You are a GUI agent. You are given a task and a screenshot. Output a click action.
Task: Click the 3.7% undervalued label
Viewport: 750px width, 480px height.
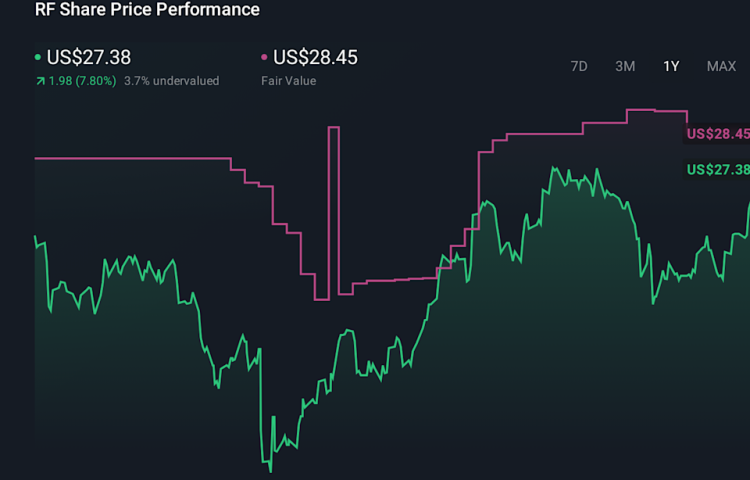click(x=171, y=81)
